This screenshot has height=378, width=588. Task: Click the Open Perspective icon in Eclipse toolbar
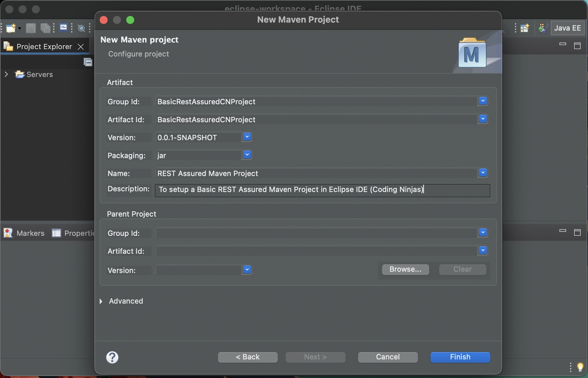(x=525, y=28)
